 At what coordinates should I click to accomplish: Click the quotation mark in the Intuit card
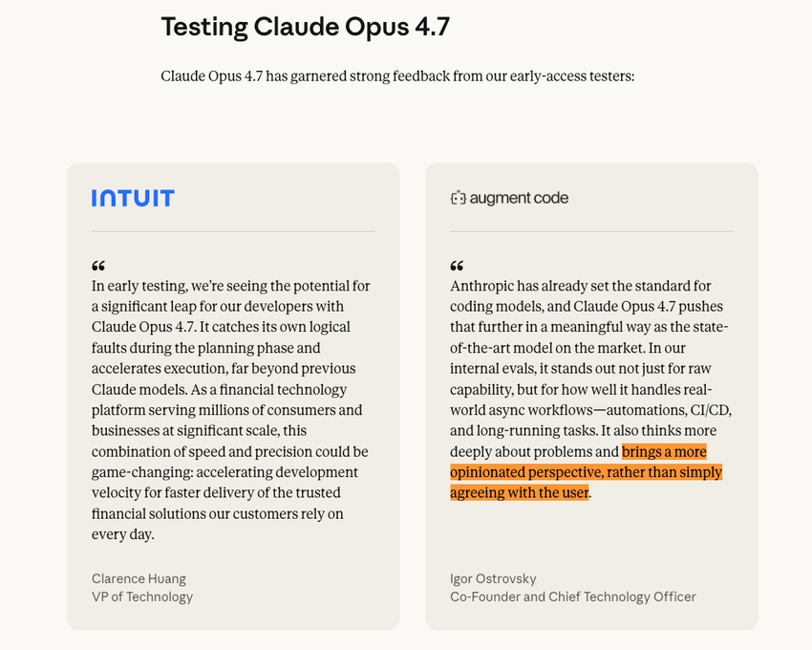[x=98, y=266]
